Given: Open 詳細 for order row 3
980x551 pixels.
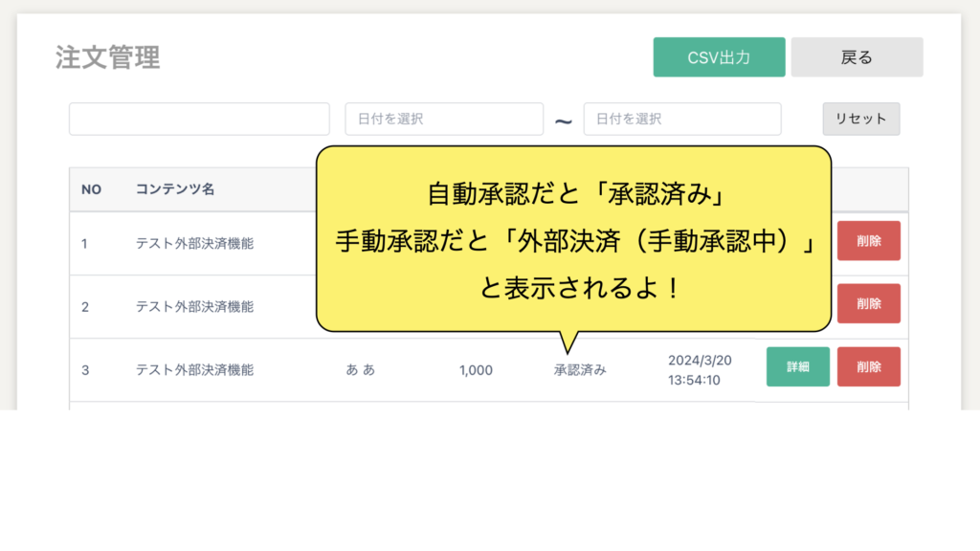Looking at the screenshot, I should tap(797, 367).
